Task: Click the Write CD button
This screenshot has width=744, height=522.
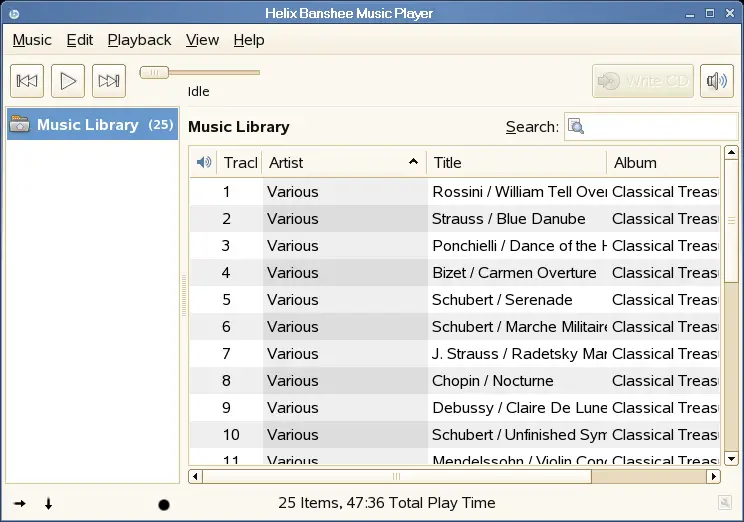Action: (643, 81)
